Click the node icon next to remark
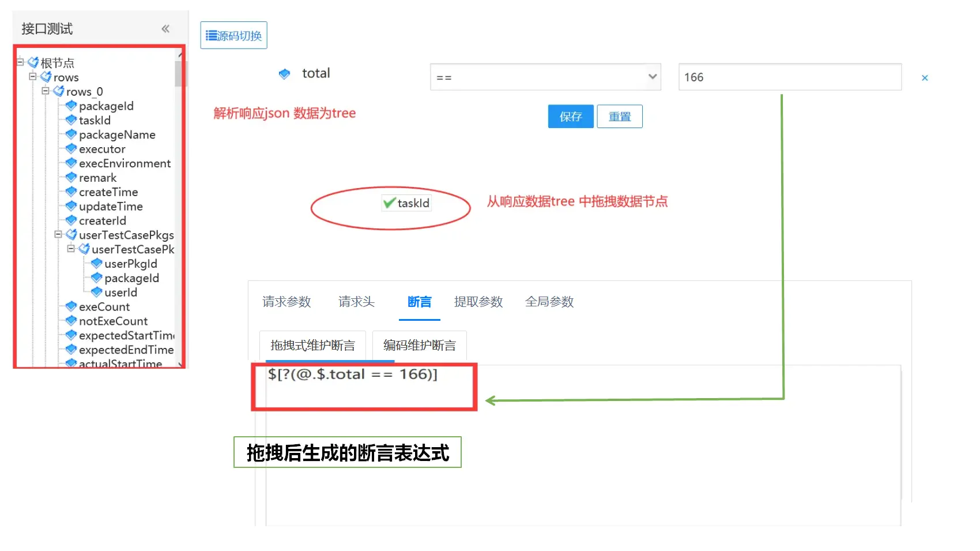 pos(71,177)
